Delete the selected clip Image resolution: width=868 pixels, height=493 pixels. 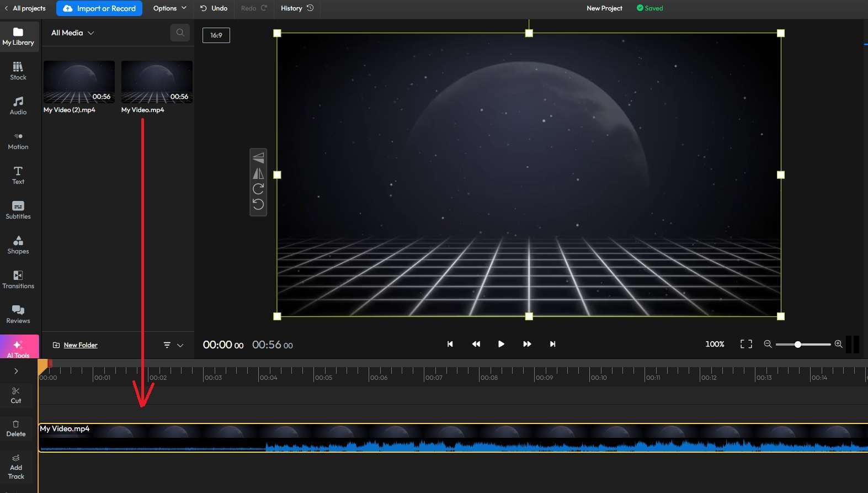pos(16,428)
